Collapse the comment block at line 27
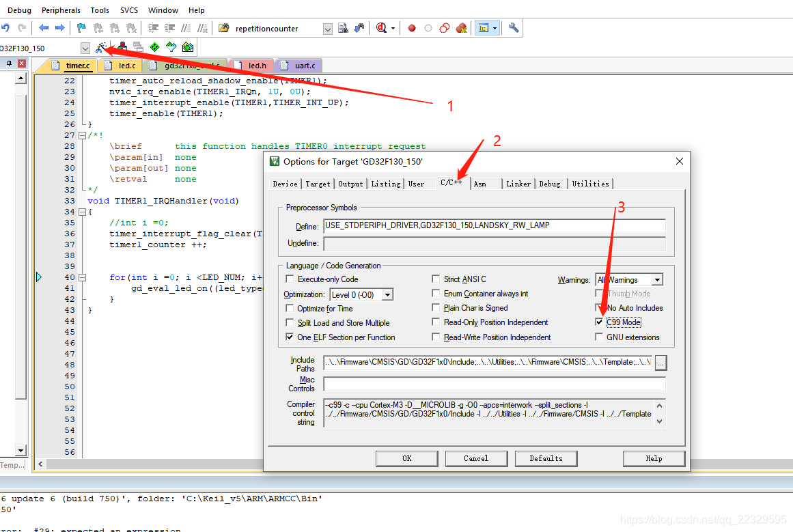The image size is (793, 532). tap(82, 135)
